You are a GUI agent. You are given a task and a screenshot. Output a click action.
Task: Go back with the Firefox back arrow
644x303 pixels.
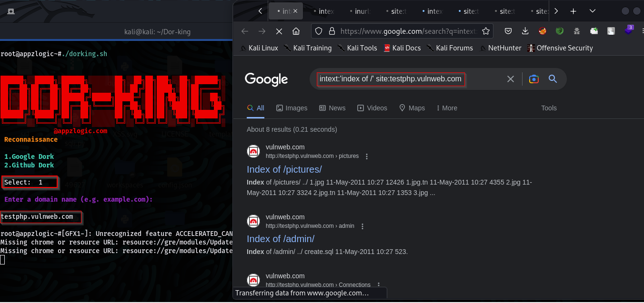(x=245, y=31)
